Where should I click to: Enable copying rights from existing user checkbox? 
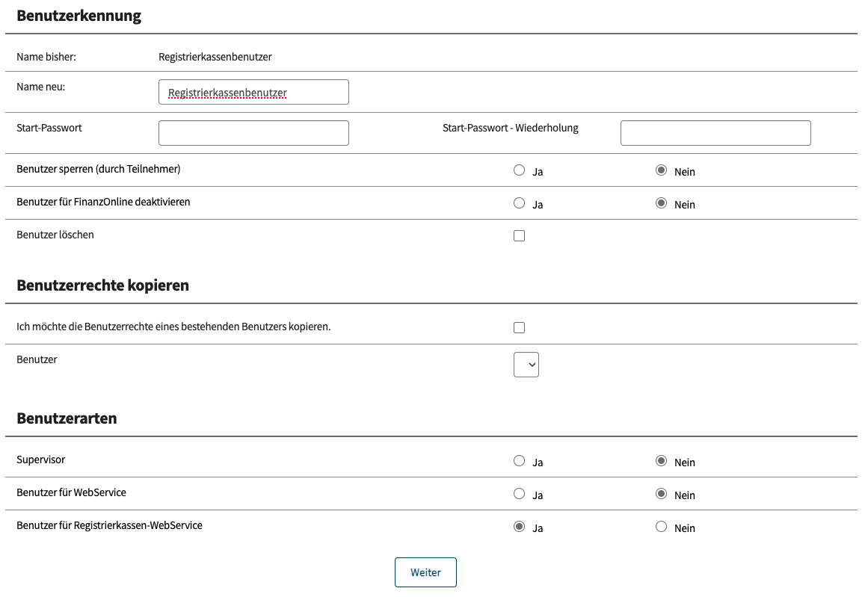[x=520, y=328]
